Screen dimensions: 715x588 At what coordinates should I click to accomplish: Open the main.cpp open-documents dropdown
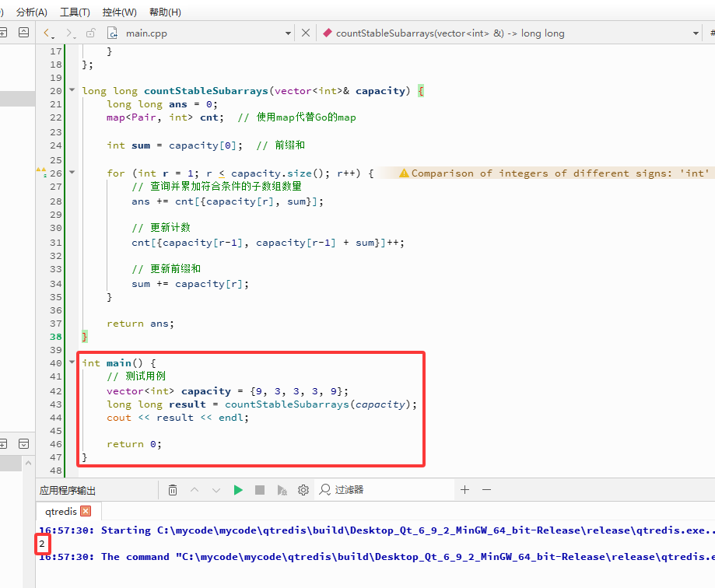tap(288, 33)
